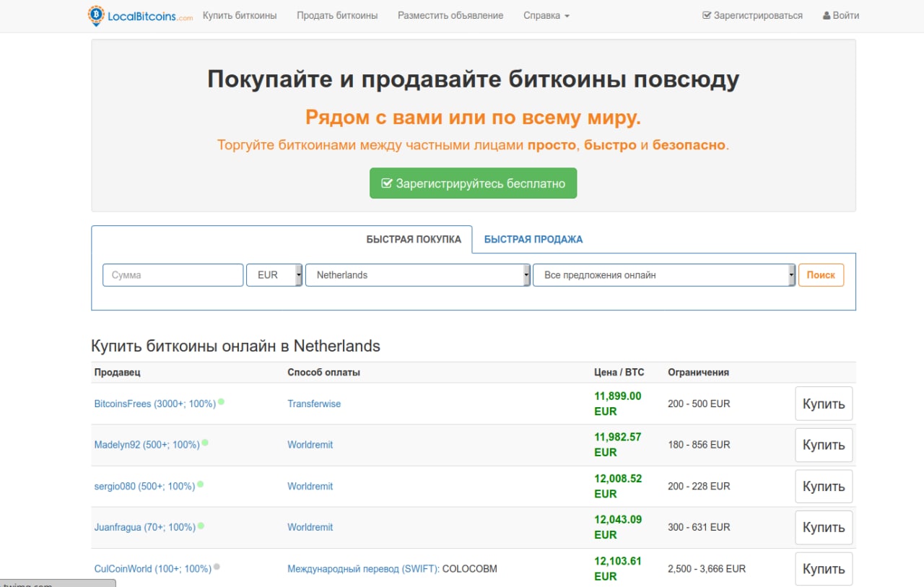924x587 pixels.
Task: Click heading Купить биткоины онлайн в Netherlands
Action: tap(235, 347)
